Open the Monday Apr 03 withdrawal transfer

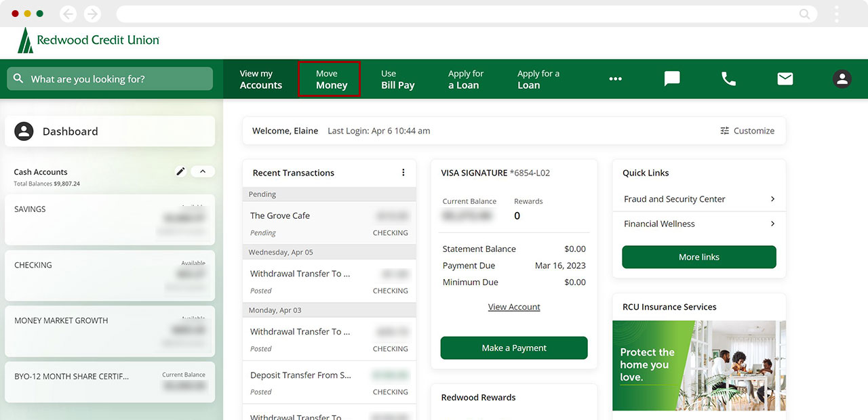click(x=329, y=339)
